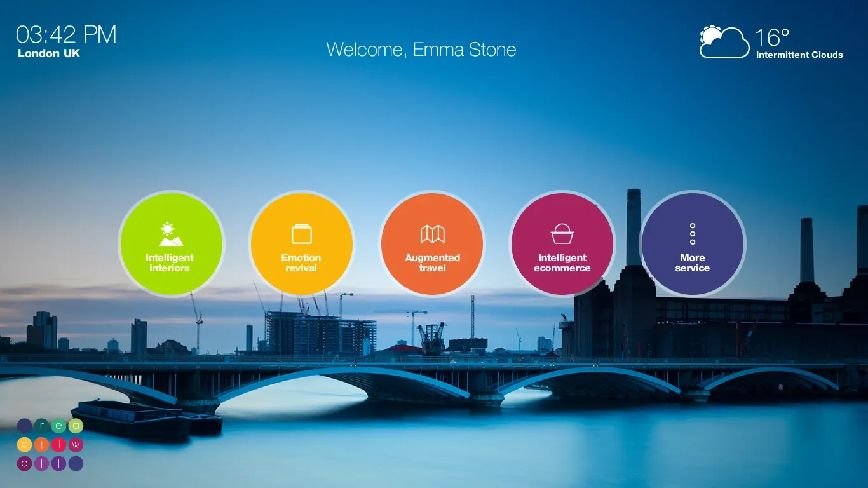Screen dimensions: 868x488
Task: Open the Intelligent ecommerce service
Action: tap(562, 244)
